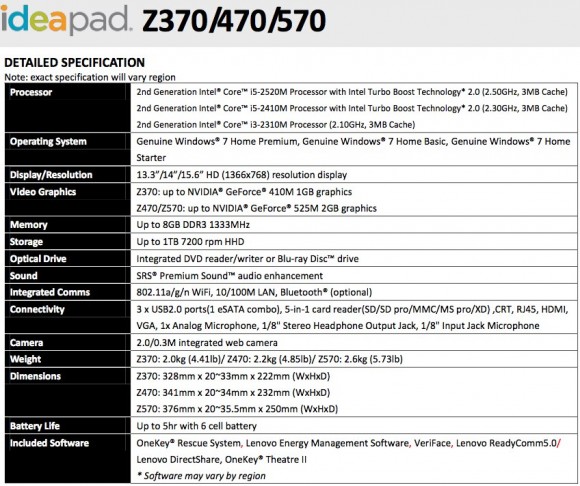Click the Z570 dimensions line

click(237, 409)
